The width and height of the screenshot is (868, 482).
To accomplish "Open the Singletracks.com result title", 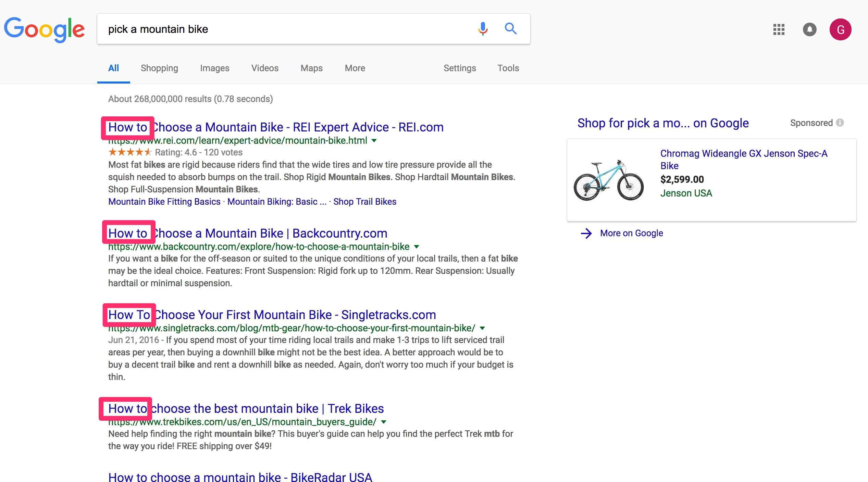I will pos(272,315).
